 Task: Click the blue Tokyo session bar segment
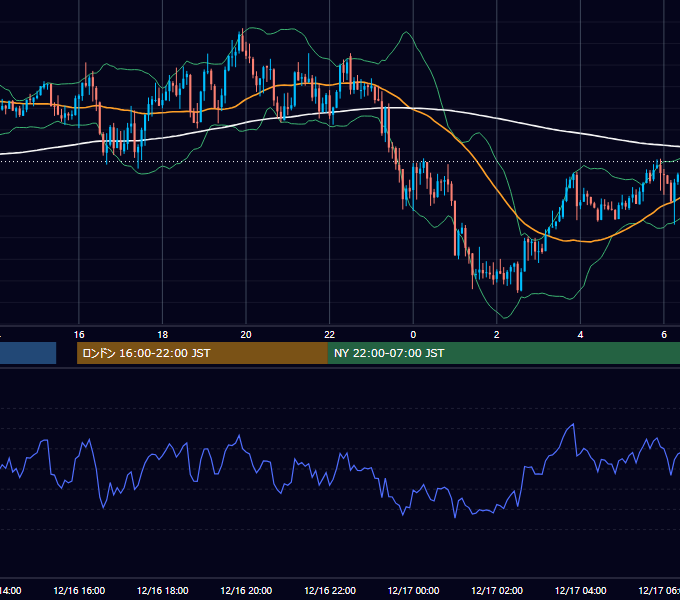click(x=28, y=353)
